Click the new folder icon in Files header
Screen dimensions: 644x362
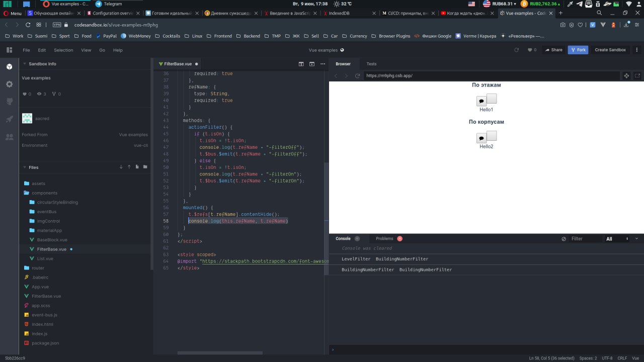point(145,167)
